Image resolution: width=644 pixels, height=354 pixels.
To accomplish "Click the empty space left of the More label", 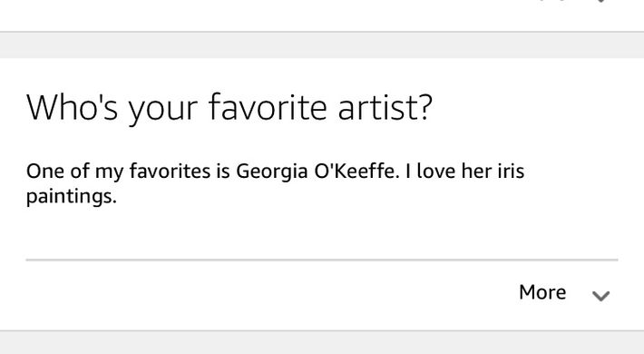I will tap(271, 293).
